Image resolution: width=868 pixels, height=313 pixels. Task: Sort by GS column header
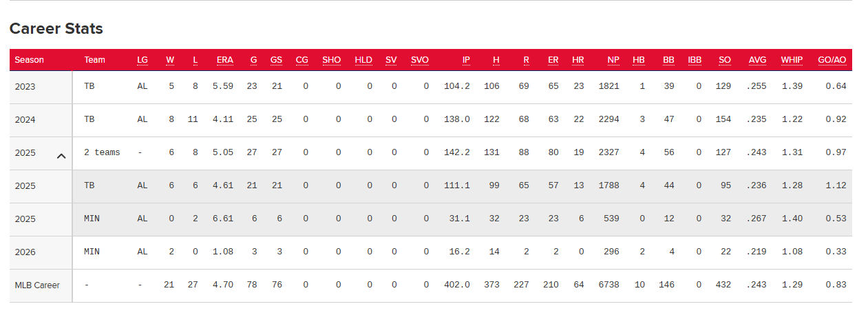pos(276,60)
